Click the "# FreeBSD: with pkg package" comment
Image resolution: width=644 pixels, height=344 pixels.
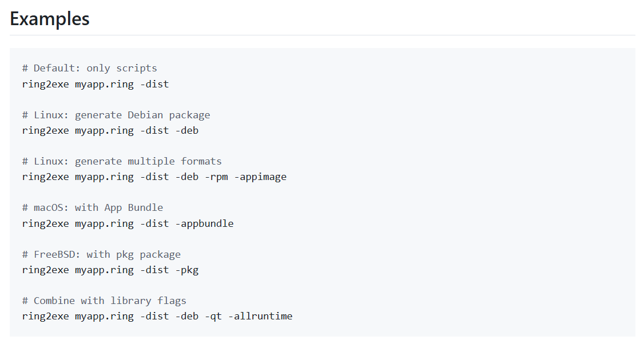[x=101, y=254]
